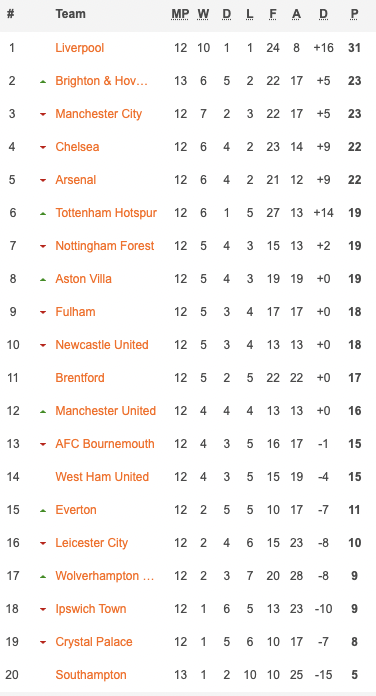This screenshot has height=696, width=376.
Task: Open Nottingham Forest team link
Action: (105, 245)
